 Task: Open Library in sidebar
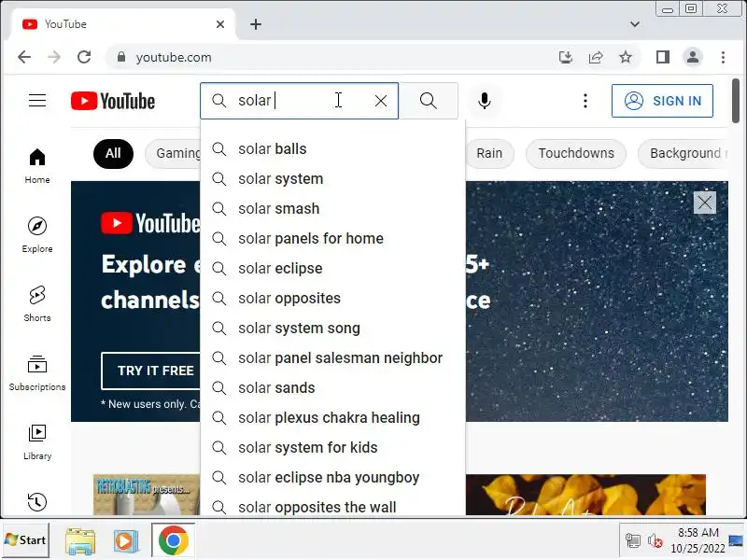(x=37, y=442)
